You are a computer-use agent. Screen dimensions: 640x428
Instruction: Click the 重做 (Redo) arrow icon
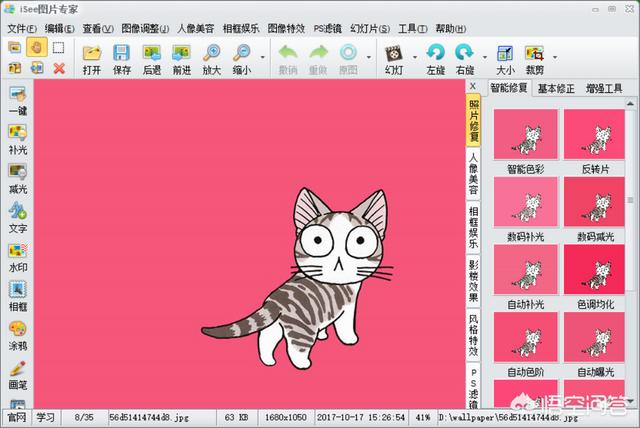point(318,53)
